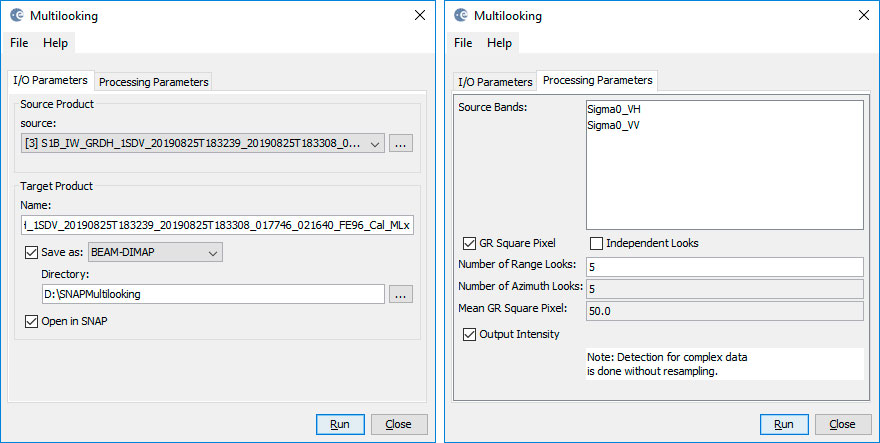The width and height of the screenshot is (880, 443).
Task: Toggle Open in SNAP checkbox
Action: [x=31, y=322]
